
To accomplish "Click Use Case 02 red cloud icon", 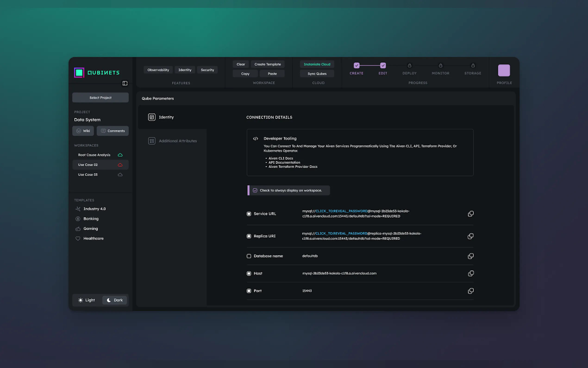I will pyautogui.click(x=120, y=165).
